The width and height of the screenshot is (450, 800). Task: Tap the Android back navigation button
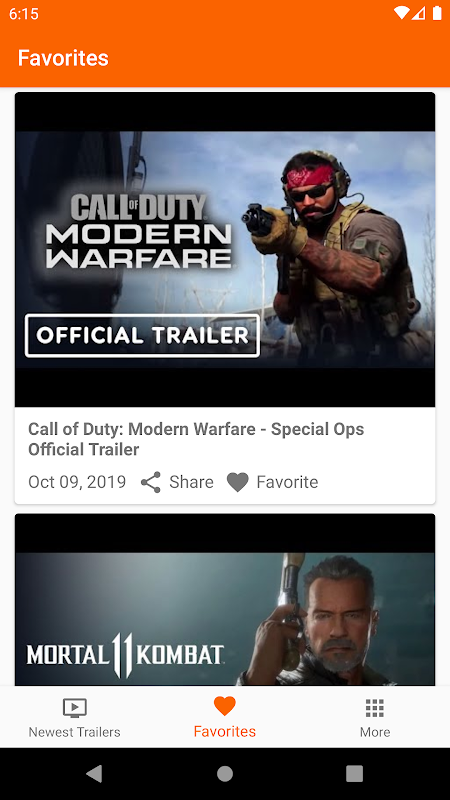(94, 773)
